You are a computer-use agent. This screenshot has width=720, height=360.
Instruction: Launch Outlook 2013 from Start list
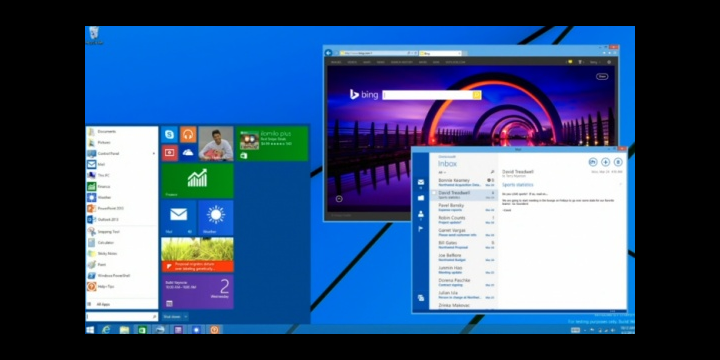(x=122, y=219)
